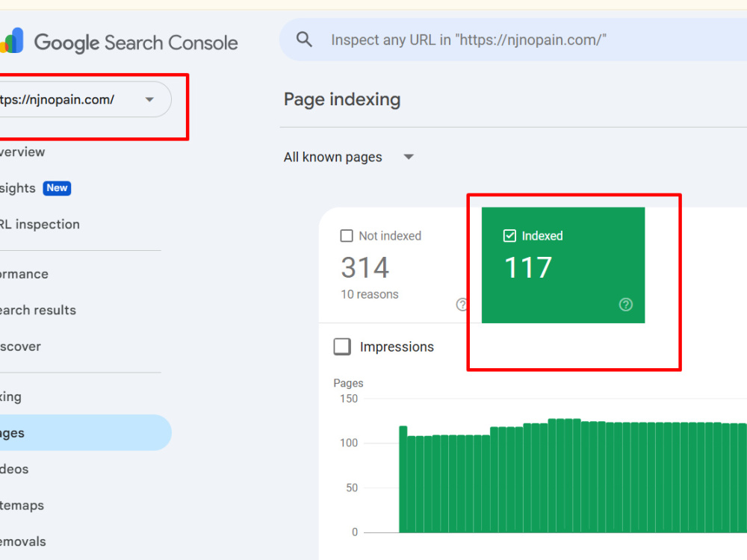747x560 pixels.
Task: Click the Google Search Console logo icon
Action: (x=12, y=40)
